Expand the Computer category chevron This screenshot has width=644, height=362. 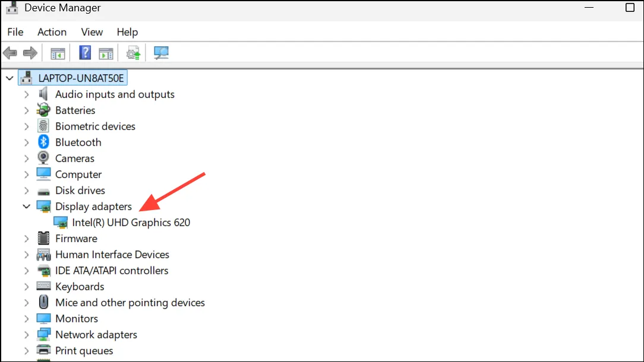click(x=26, y=174)
